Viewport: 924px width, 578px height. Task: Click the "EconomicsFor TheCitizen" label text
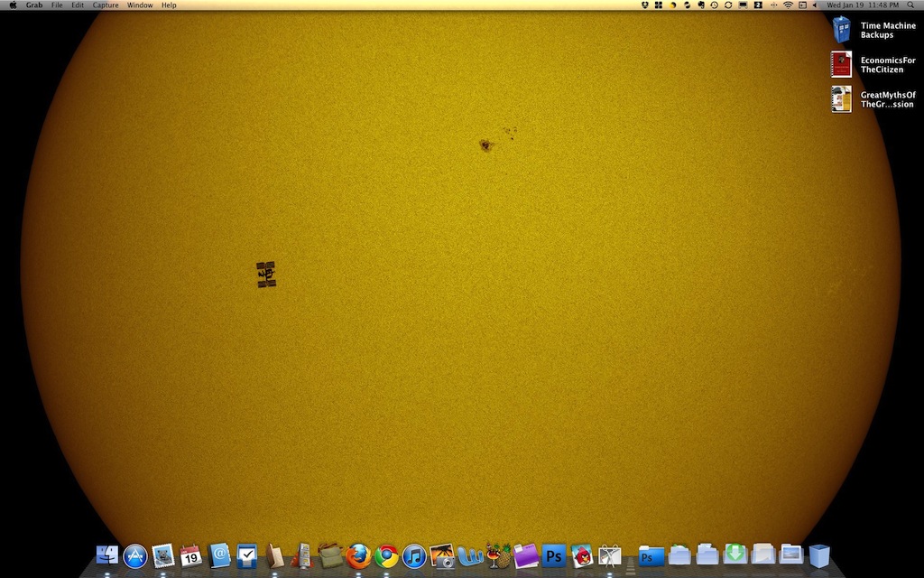click(888, 65)
